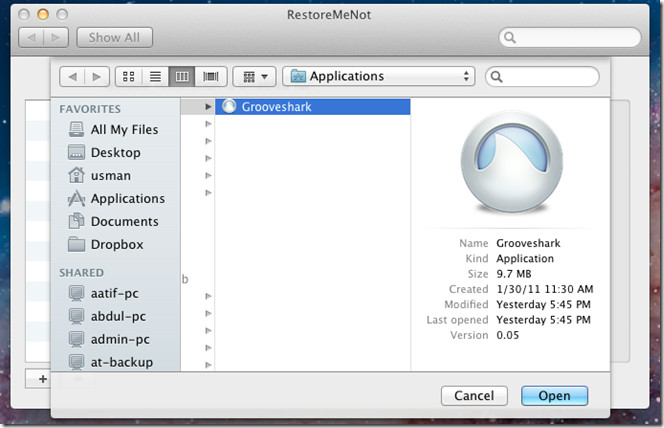The image size is (664, 428).
Task: Select column view in file dialog
Action: (182, 77)
